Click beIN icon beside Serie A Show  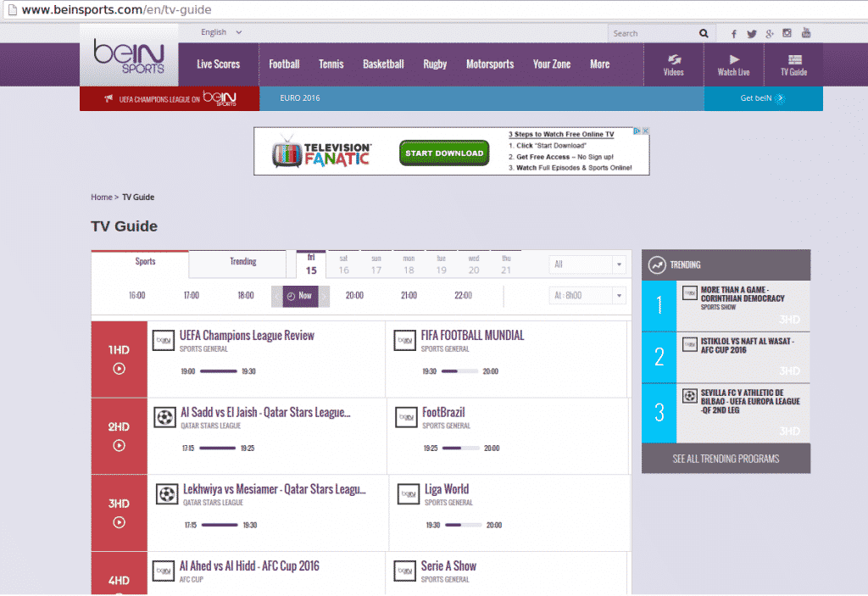404,571
